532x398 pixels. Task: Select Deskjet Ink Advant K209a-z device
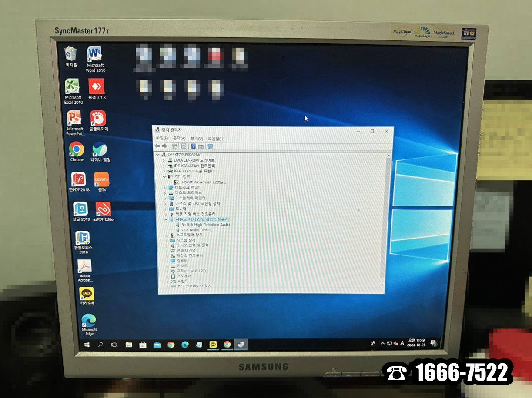tap(200, 182)
